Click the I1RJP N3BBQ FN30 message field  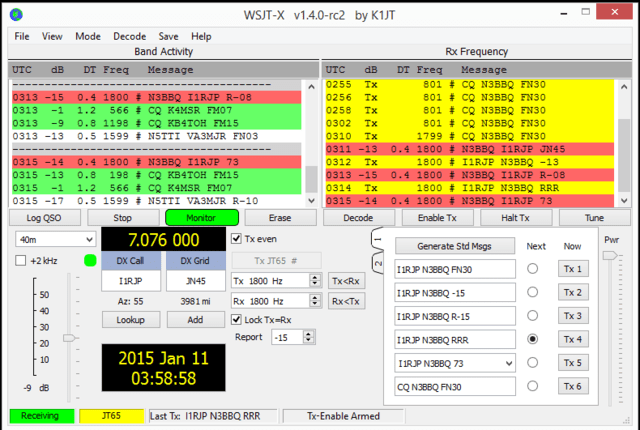point(455,269)
